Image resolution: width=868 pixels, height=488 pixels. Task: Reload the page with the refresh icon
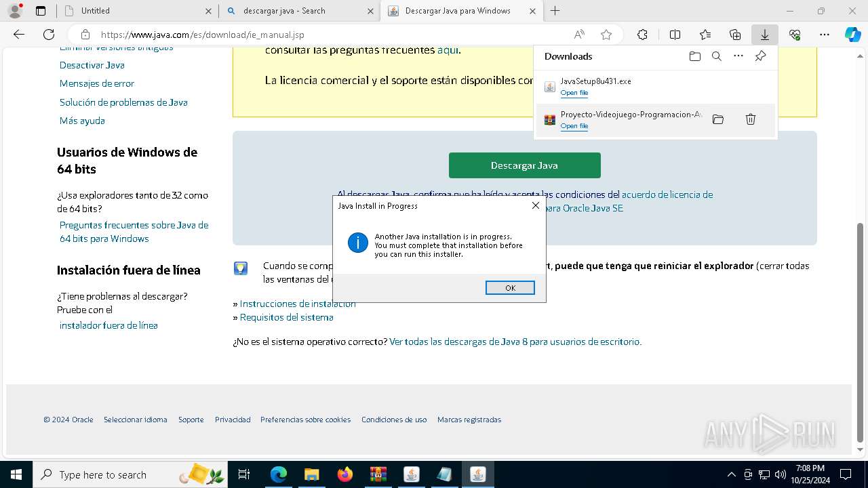pos(49,35)
